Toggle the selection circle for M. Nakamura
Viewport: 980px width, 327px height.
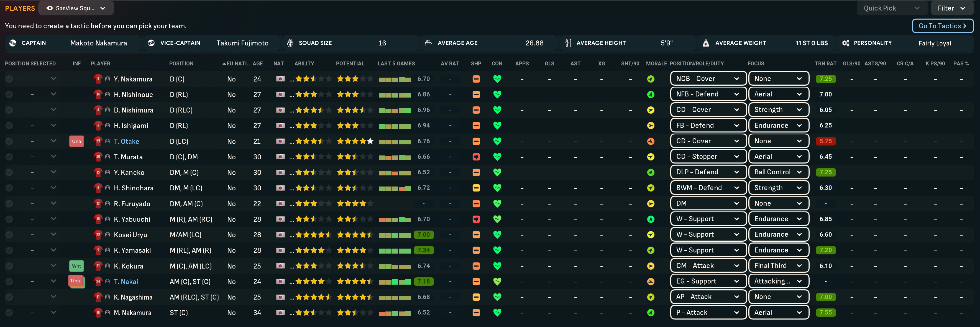tap(9, 313)
